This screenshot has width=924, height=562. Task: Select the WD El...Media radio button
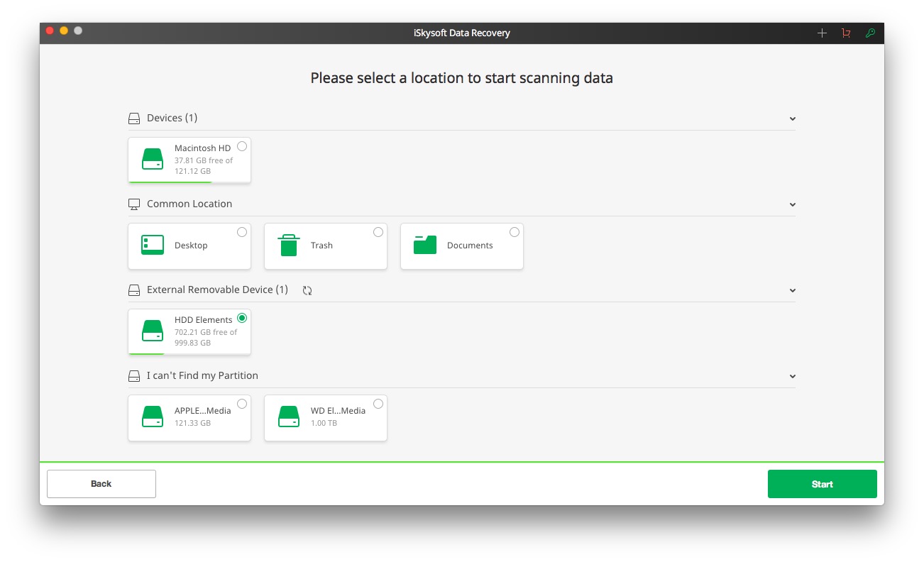click(378, 404)
